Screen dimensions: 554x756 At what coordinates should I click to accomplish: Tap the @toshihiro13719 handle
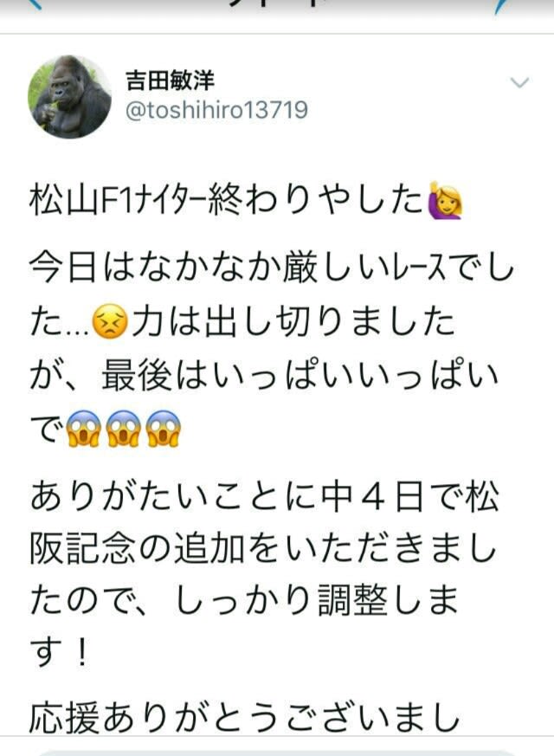[x=216, y=110]
